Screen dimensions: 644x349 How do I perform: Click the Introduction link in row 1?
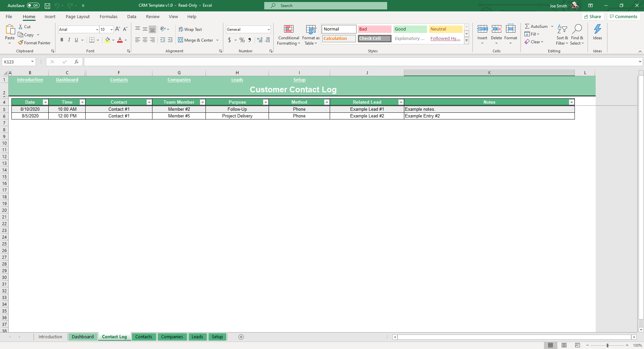30,80
